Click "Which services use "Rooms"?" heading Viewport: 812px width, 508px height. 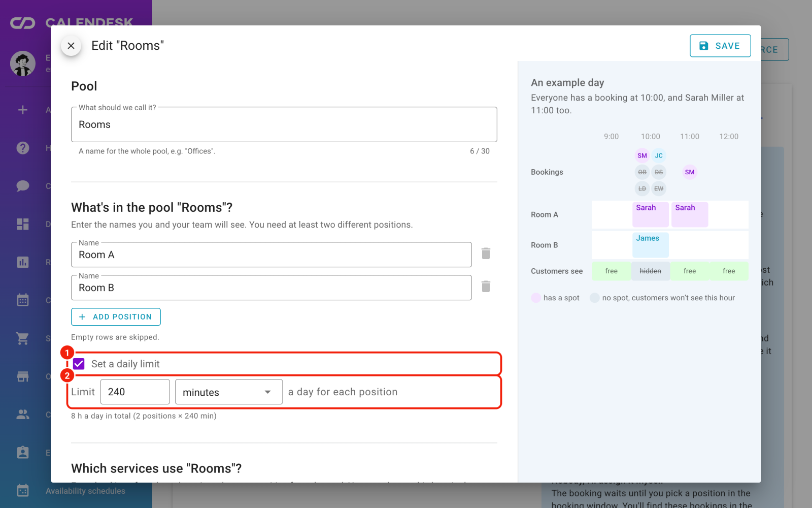[156, 468]
